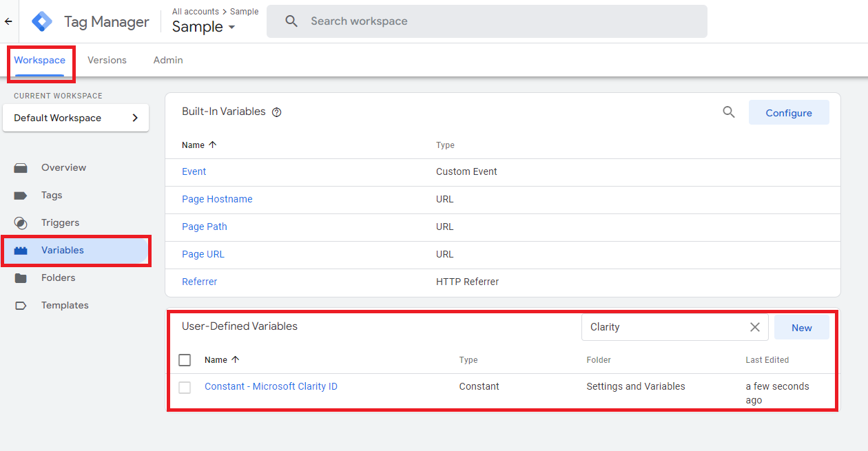Click the Settings and Variables folder cell
The height and width of the screenshot is (451, 868).
pyautogui.click(x=636, y=386)
